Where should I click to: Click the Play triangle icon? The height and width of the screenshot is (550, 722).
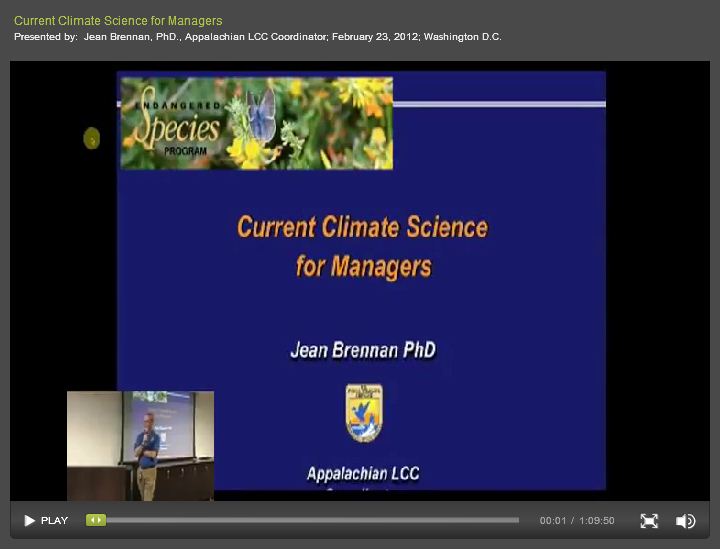(29, 521)
